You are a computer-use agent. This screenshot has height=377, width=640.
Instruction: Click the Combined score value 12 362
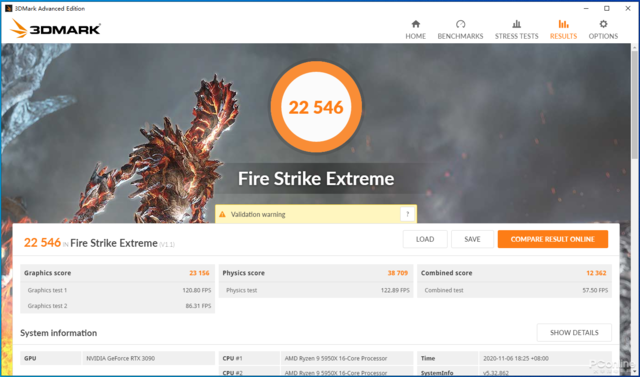point(596,273)
